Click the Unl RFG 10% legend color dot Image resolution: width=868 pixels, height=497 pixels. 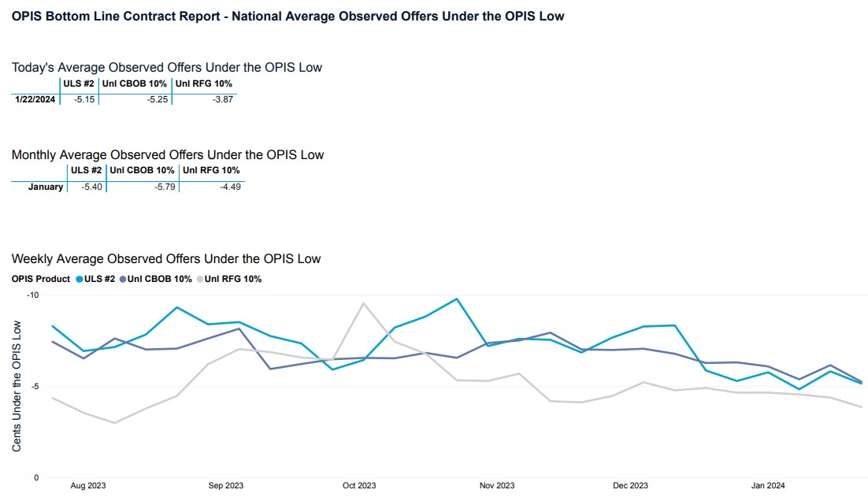click(200, 279)
